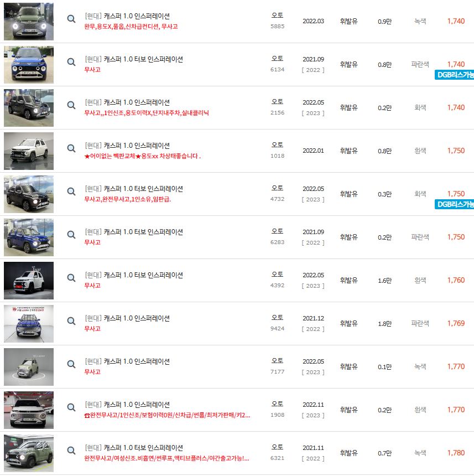Click the registration date 2022.03
This screenshot has height=476, width=474.
click(313, 21)
